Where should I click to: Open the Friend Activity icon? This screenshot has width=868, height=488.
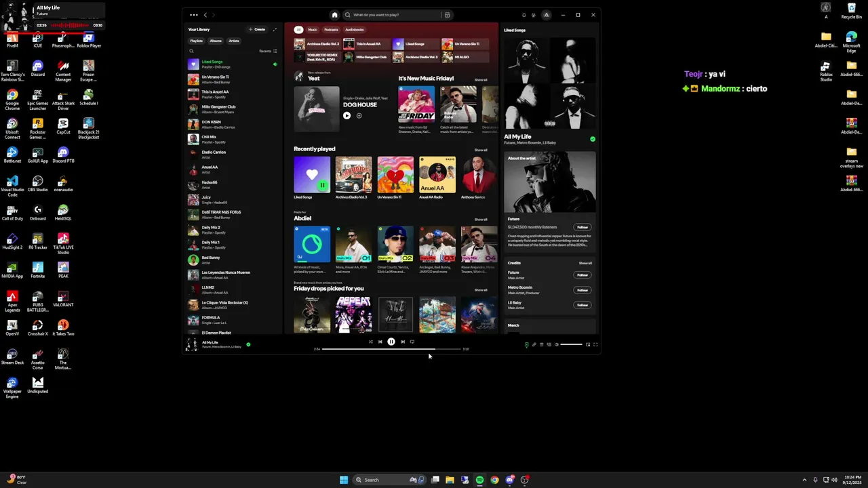[x=533, y=15]
